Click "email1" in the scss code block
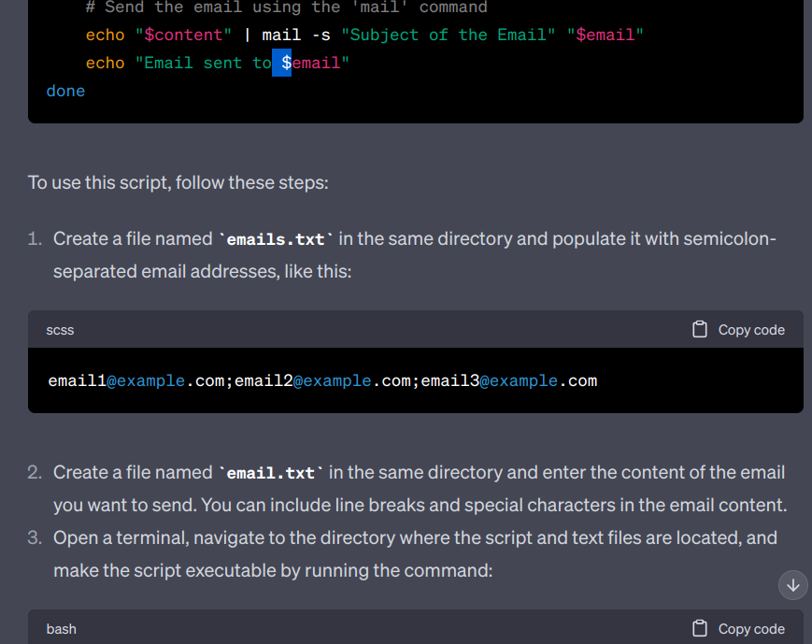This screenshot has width=812, height=644. click(x=77, y=380)
